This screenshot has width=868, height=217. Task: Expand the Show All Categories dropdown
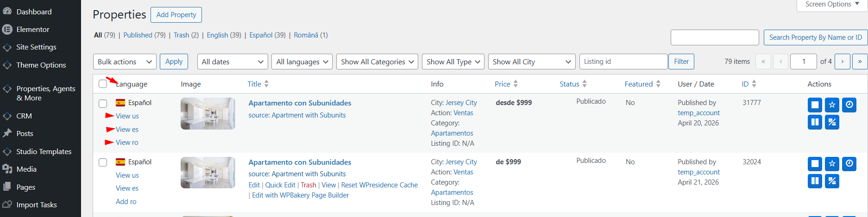point(377,62)
